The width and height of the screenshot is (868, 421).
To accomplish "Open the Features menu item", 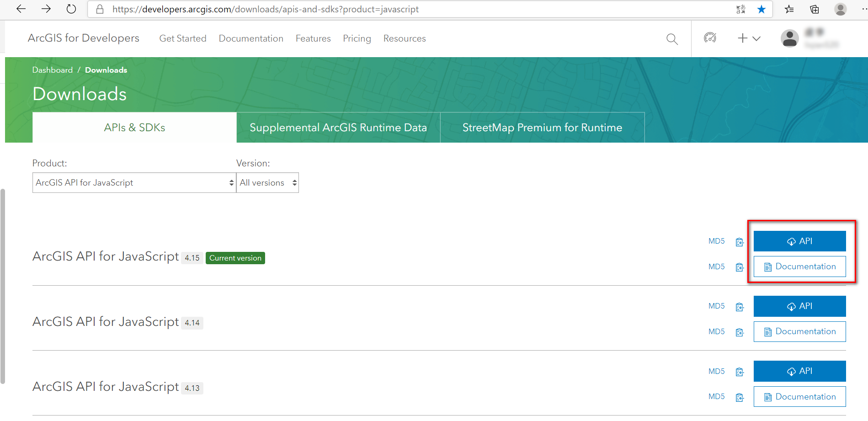I will [x=313, y=38].
